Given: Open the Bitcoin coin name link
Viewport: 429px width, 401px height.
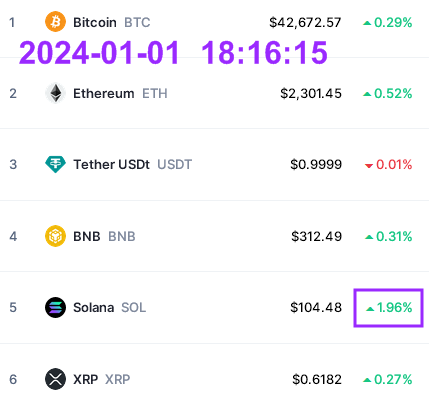Looking at the screenshot, I should (95, 23).
